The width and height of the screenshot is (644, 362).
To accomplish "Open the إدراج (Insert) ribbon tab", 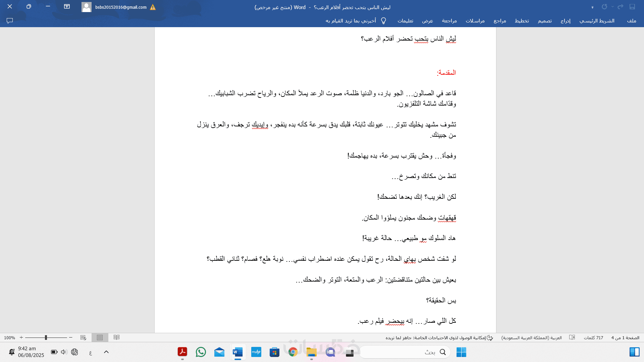I will pos(566,21).
